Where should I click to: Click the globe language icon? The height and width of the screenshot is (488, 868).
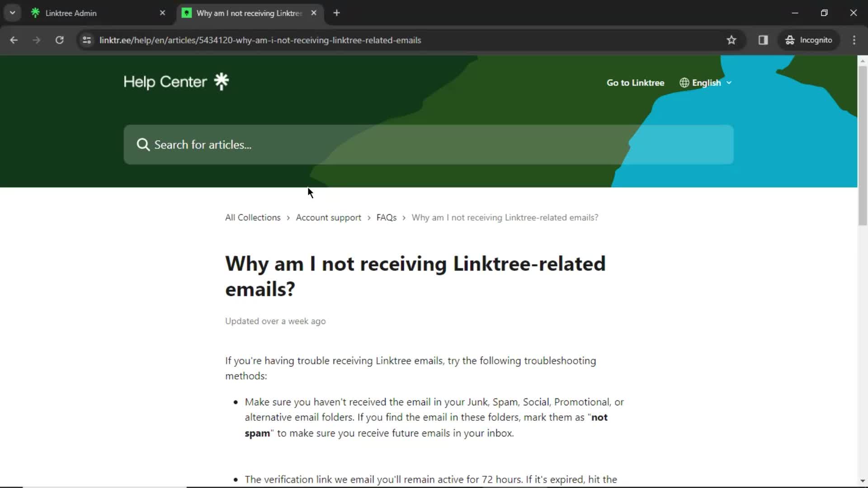tap(684, 83)
